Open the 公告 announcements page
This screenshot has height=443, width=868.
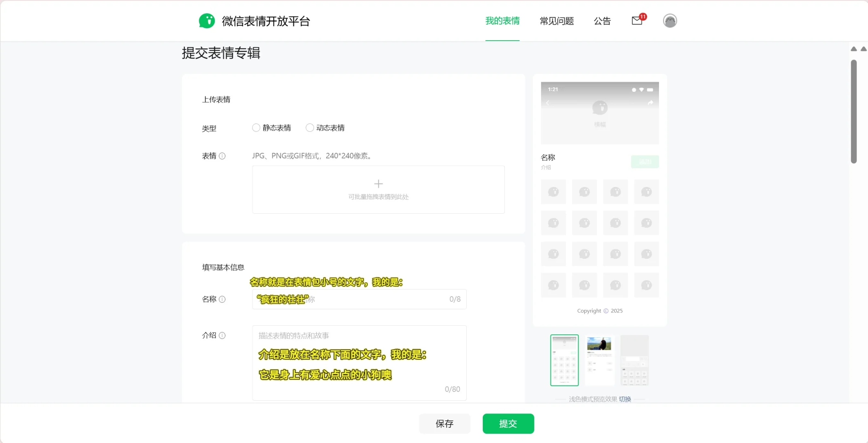tap(602, 21)
